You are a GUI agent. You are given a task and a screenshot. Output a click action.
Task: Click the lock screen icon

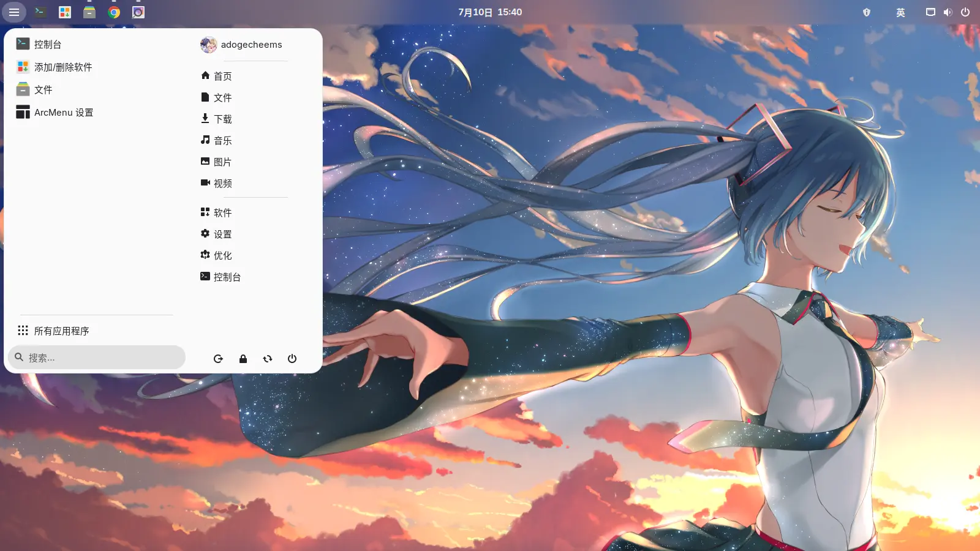tap(243, 359)
